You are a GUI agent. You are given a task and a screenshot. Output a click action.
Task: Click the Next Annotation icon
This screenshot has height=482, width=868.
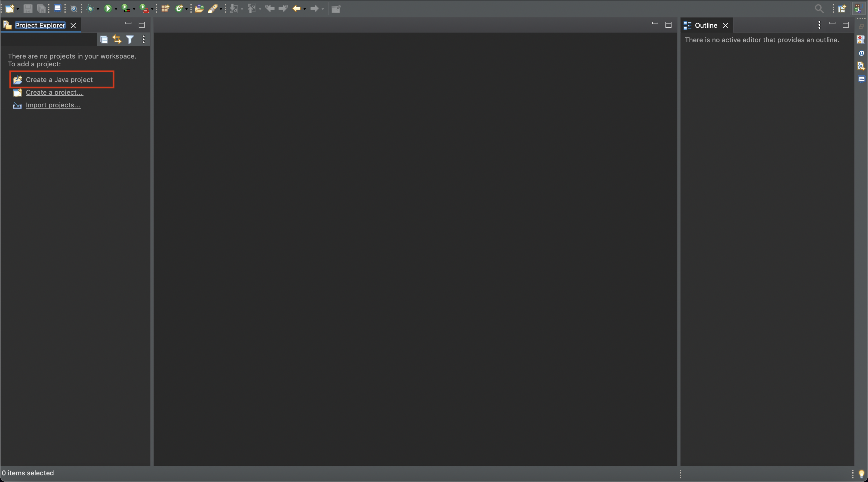point(234,8)
